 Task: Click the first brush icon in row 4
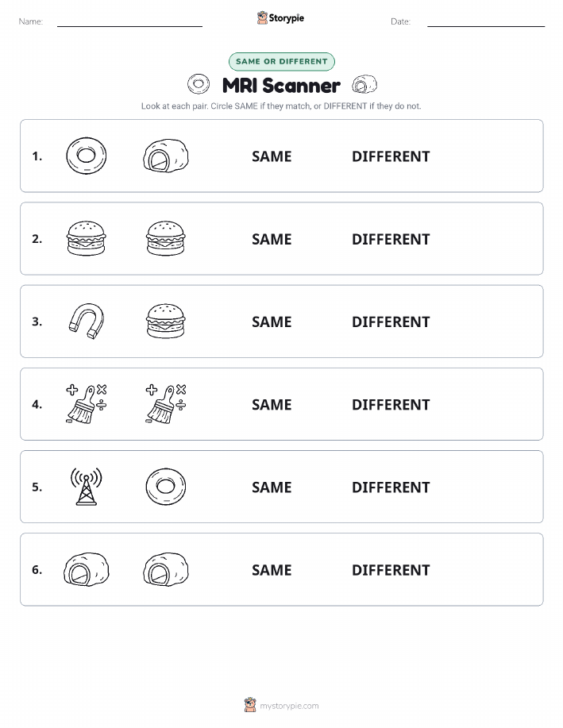tap(87, 404)
